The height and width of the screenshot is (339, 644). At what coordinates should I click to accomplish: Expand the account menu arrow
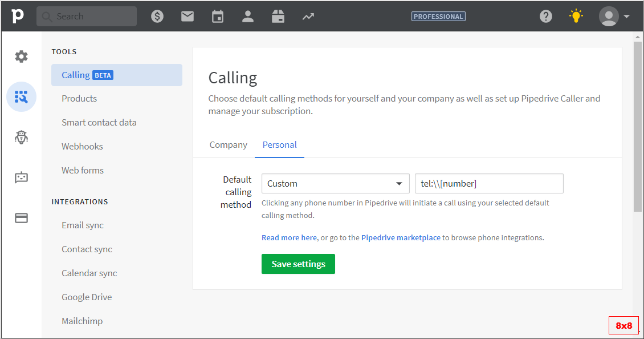coord(627,17)
